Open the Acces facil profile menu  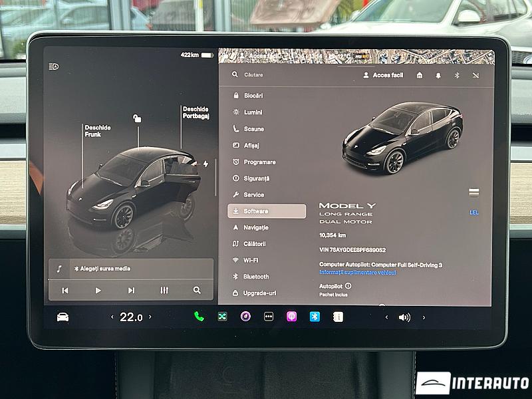(x=383, y=75)
